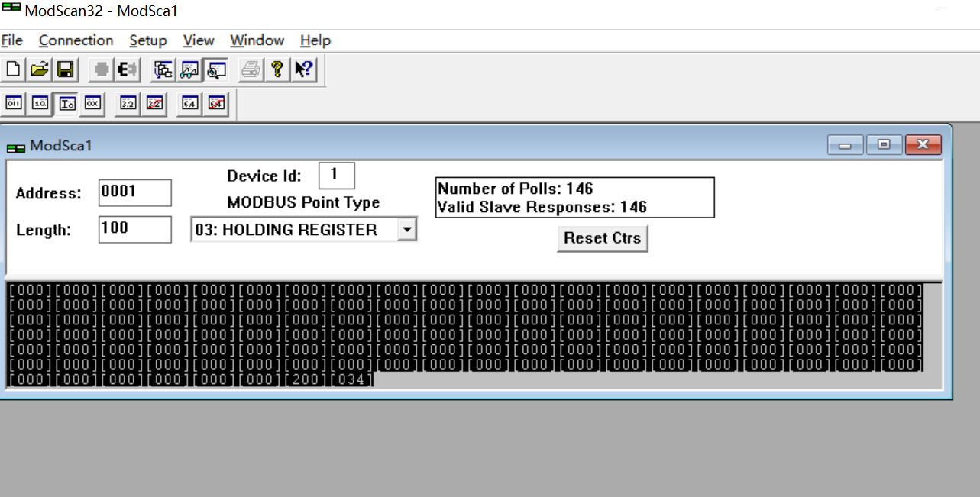Click the ModSca1 child window system icon
This screenshot has height=497, width=980.
(15, 147)
